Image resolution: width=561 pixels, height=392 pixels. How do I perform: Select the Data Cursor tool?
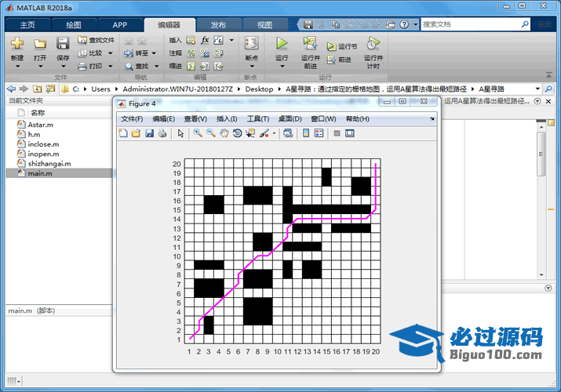[x=250, y=133]
